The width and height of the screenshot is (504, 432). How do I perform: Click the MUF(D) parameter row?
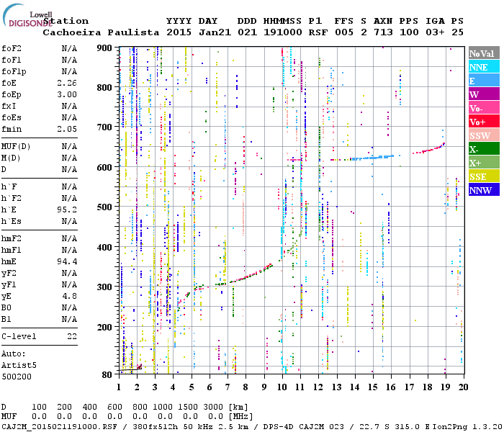pos(39,147)
